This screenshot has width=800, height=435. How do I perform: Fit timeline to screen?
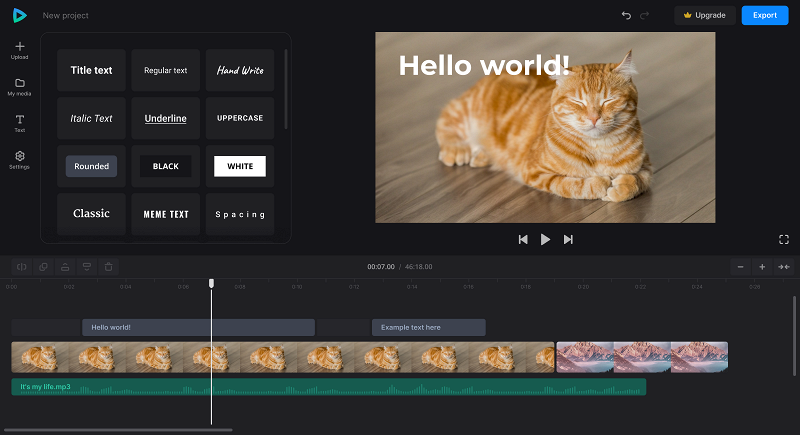click(x=784, y=267)
